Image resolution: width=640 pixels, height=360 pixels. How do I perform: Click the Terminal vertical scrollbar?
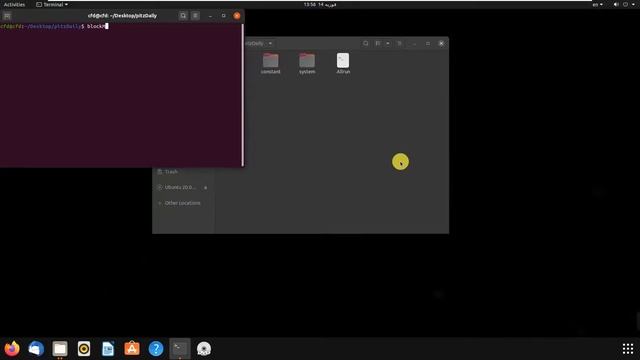pos(242,95)
